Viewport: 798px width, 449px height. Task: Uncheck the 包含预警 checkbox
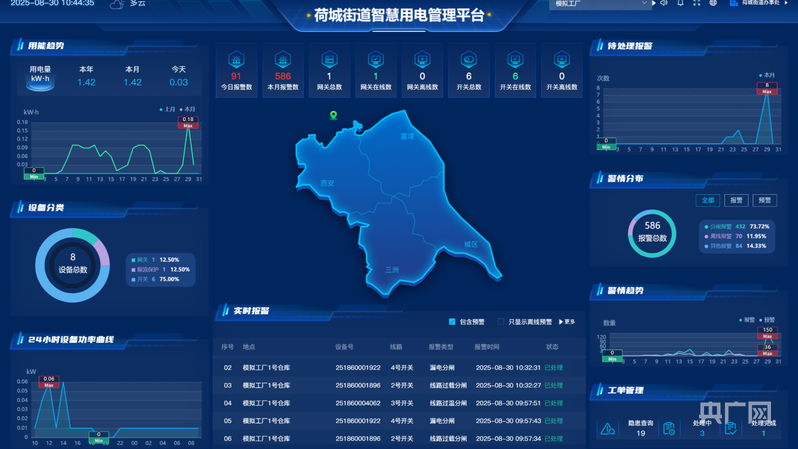[x=452, y=322]
